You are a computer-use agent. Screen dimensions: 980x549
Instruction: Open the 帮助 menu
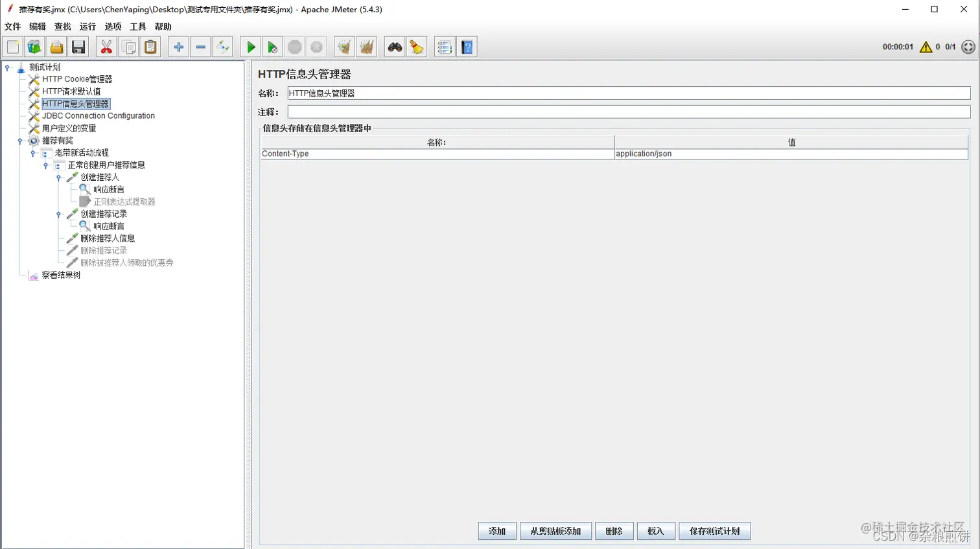[x=163, y=27]
